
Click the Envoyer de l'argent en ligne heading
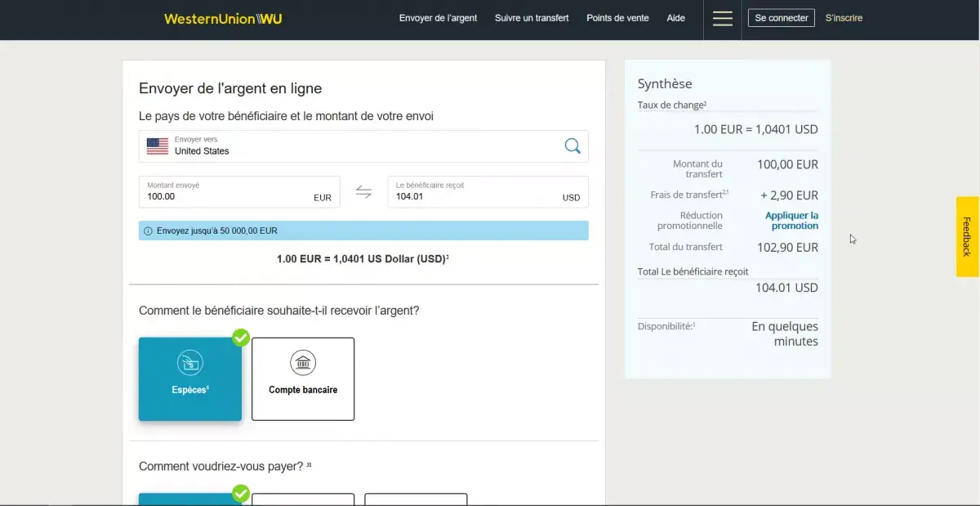click(230, 88)
